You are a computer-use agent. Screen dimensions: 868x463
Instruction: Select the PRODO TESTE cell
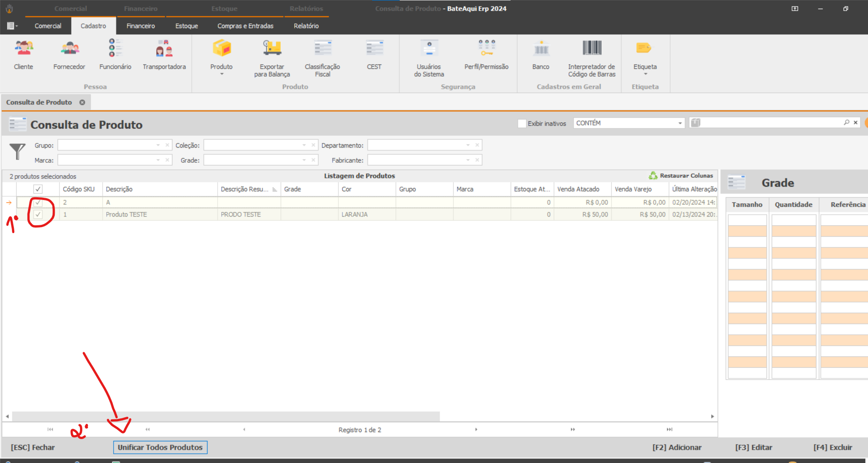coord(249,214)
